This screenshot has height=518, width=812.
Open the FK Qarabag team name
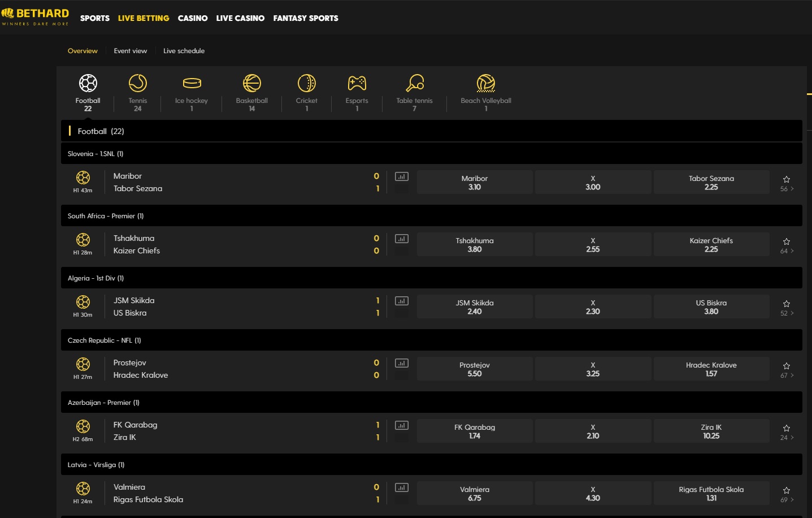(x=136, y=425)
